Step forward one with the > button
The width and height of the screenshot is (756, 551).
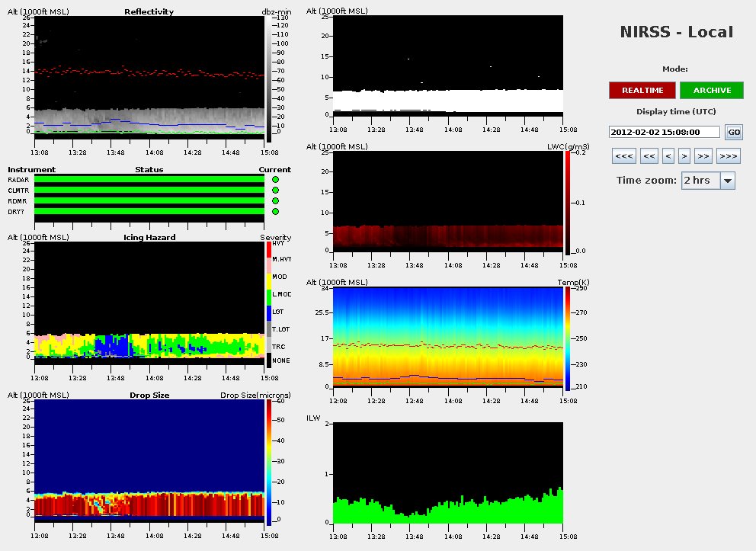[684, 156]
